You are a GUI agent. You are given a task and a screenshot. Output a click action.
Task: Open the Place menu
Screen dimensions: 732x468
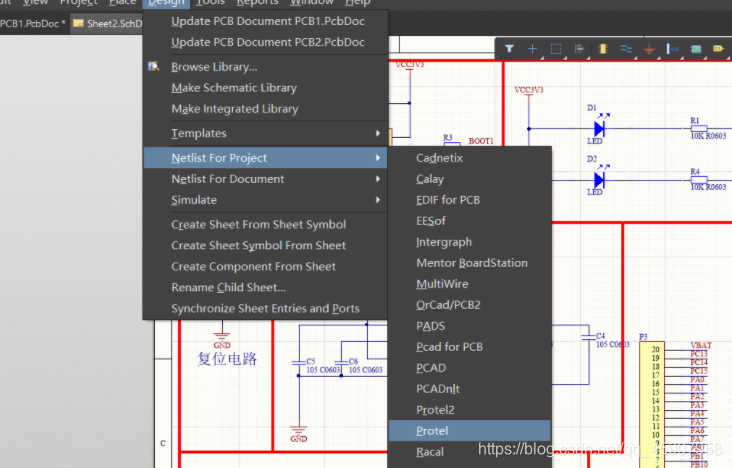pyautogui.click(x=122, y=3)
